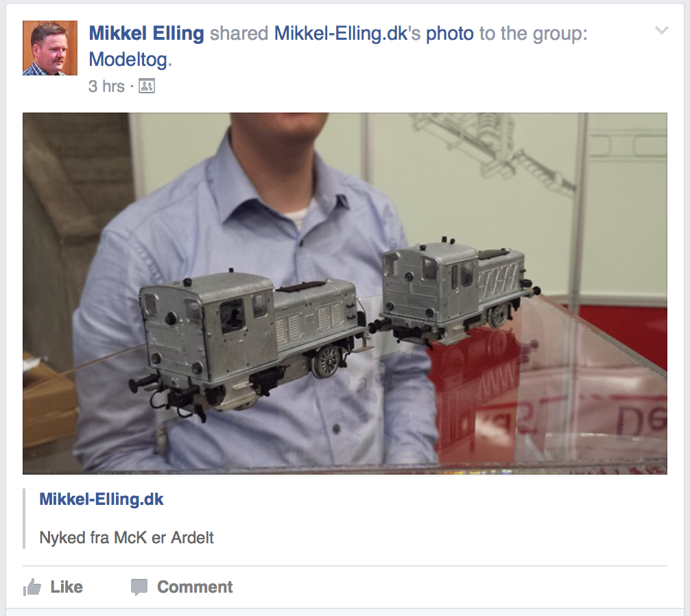
Task: Click the caption 'Nyked fra McK er Ardelt'
Action: pyautogui.click(x=127, y=538)
